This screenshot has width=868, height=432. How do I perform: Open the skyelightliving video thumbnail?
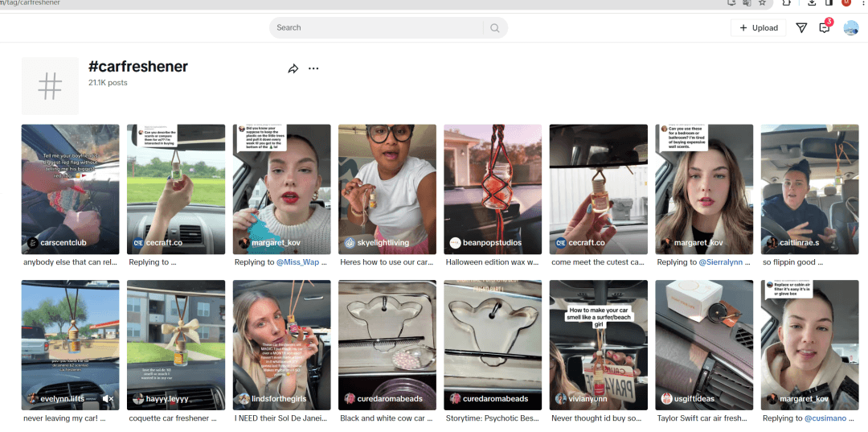(387, 188)
